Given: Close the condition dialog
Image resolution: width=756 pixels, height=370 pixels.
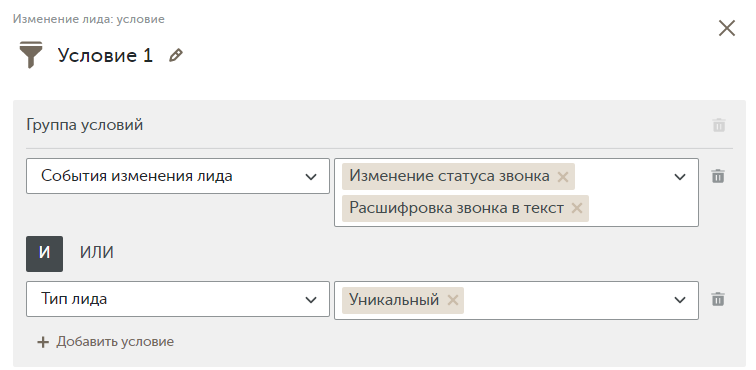Looking at the screenshot, I should click(x=727, y=28).
